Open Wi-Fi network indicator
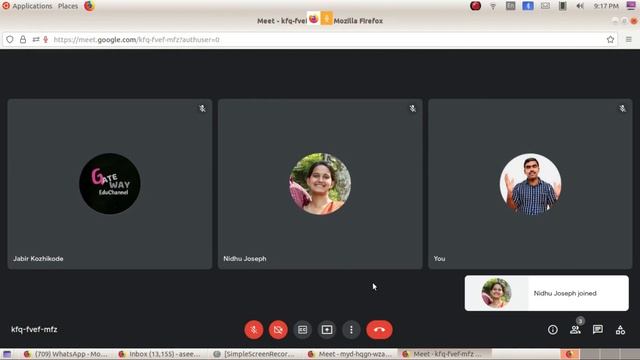 [x=493, y=6]
